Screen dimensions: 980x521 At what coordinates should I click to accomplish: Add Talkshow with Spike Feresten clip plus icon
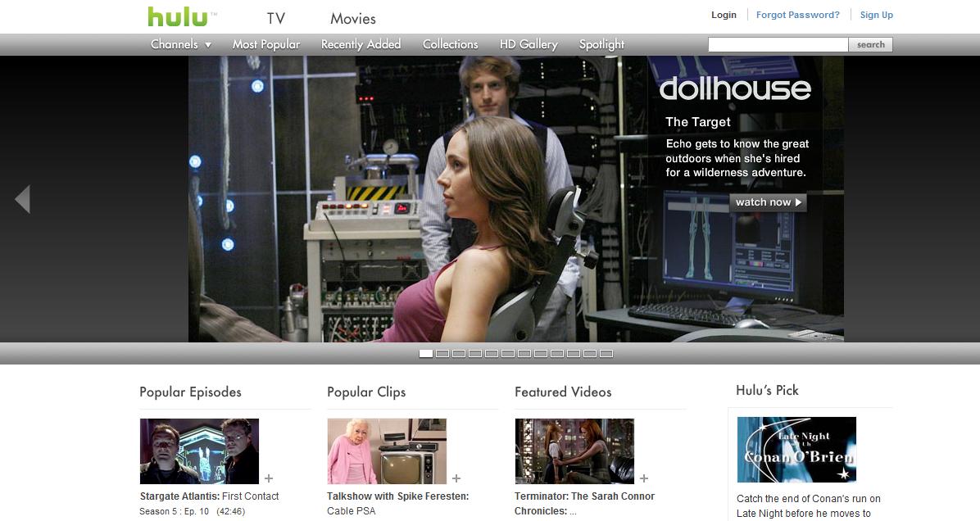pyautogui.click(x=456, y=478)
